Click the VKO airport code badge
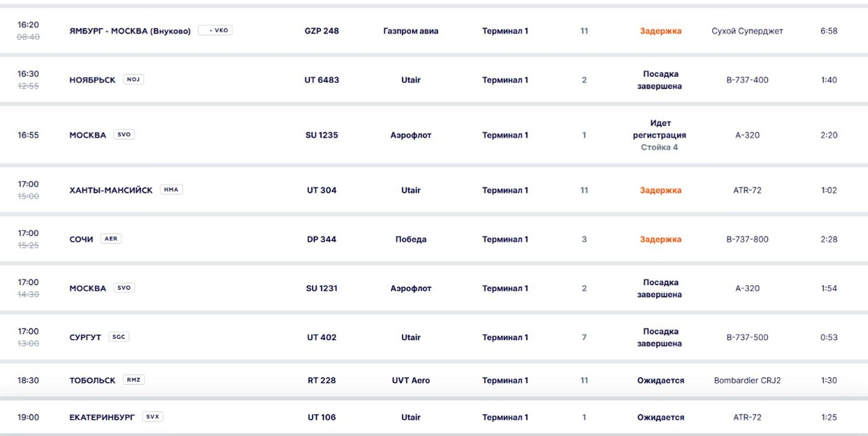The height and width of the screenshot is (436, 868). [x=216, y=30]
